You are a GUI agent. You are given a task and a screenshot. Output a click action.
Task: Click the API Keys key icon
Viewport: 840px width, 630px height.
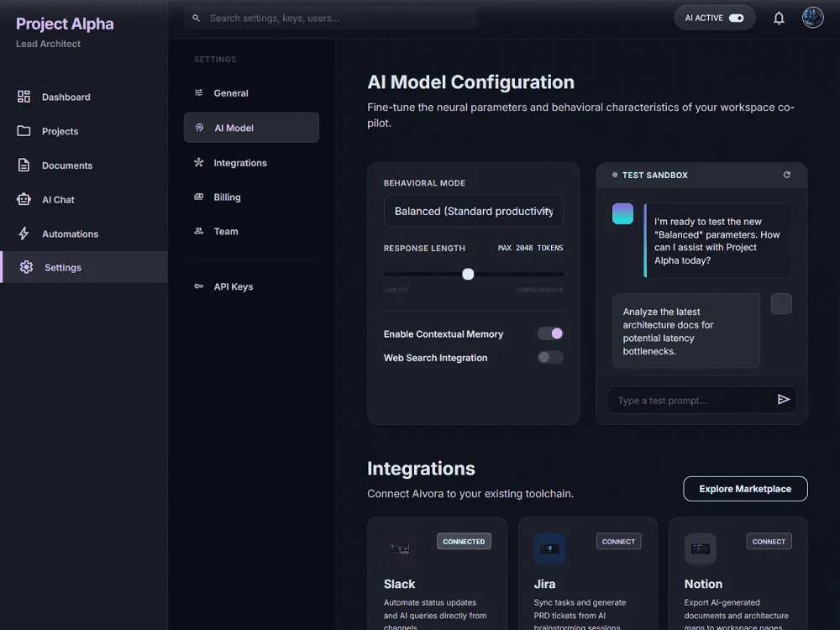click(x=199, y=286)
